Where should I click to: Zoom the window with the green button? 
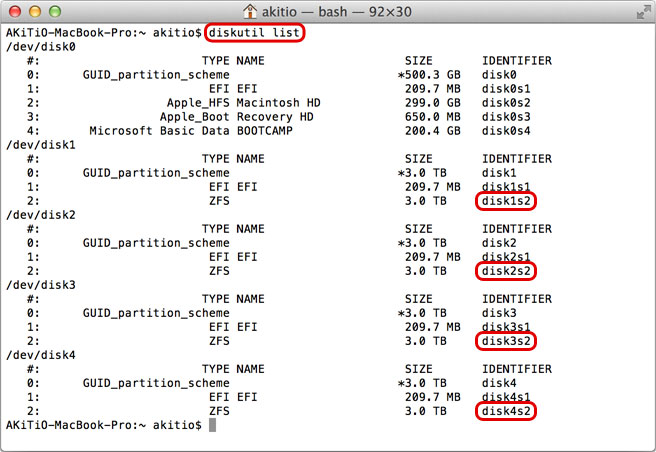point(57,14)
